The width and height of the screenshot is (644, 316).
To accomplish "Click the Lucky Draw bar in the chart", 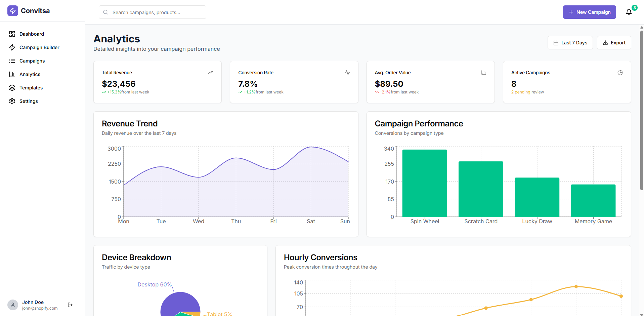I will point(537,197).
